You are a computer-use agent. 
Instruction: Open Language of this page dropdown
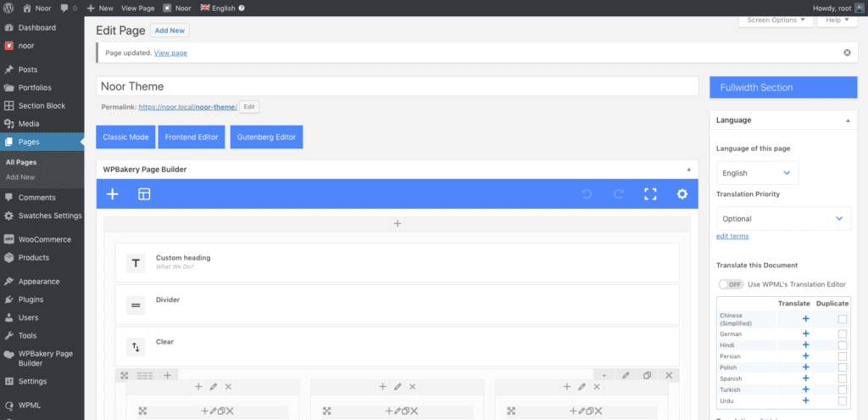(x=757, y=173)
